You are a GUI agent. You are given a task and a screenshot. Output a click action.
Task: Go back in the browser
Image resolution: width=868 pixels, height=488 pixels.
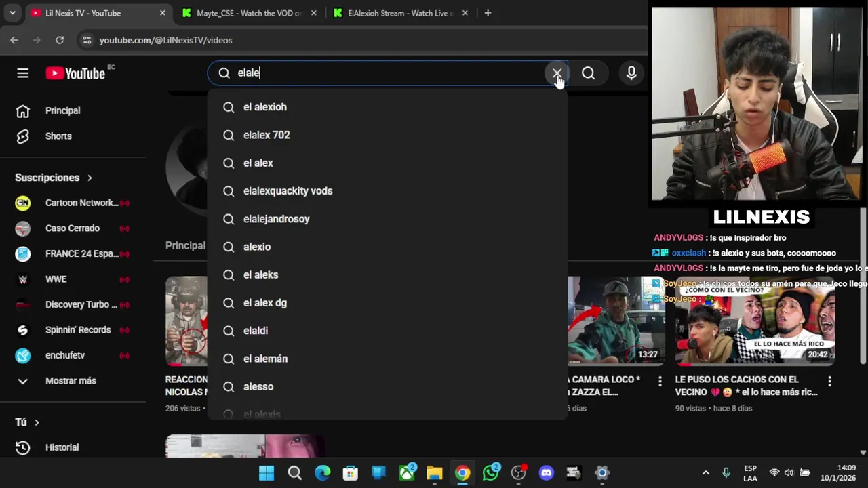(x=14, y=40)
